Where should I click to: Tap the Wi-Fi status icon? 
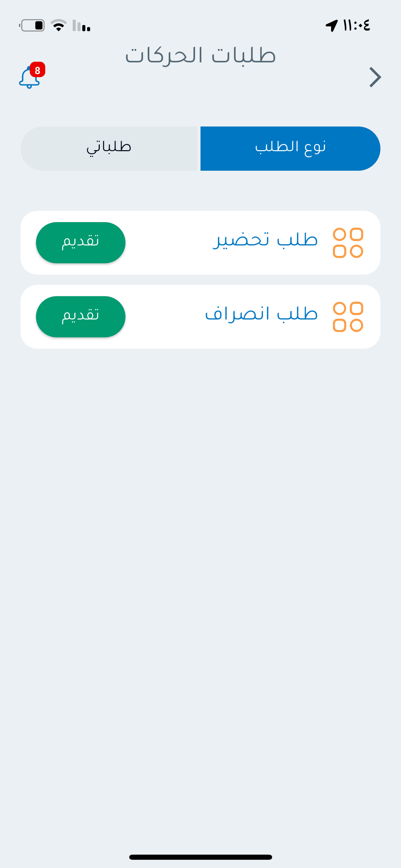(59, 26)
